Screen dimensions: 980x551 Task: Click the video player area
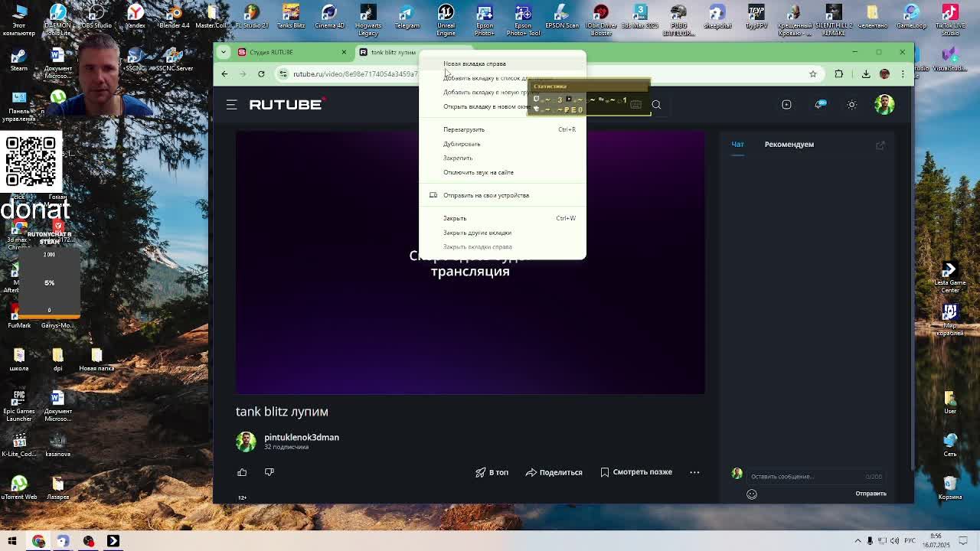click(470, 262)
